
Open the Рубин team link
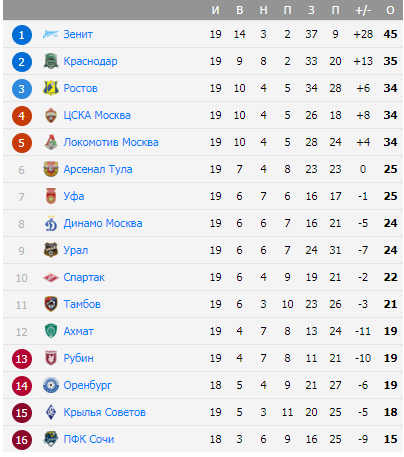(x=78, y=358)
